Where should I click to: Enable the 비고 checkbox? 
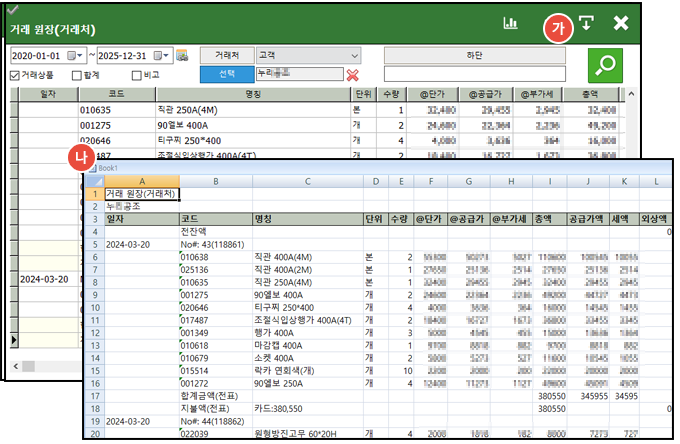coord(137,75)
